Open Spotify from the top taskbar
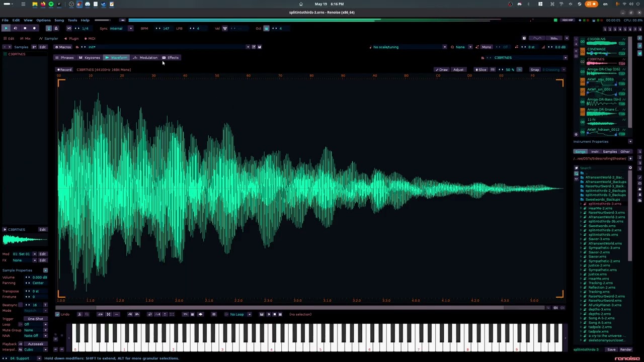The image size is (644, 362). click(51, 4)
